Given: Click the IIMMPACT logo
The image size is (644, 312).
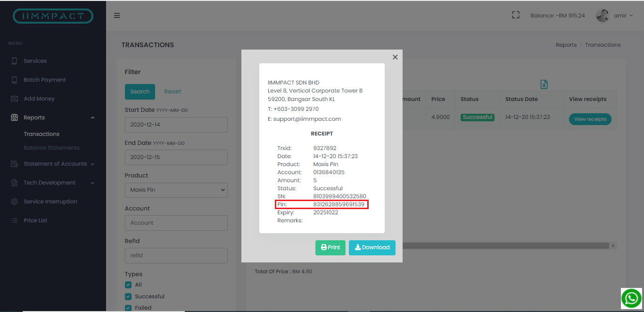Looking at the screenshot, I should point(53,16).
